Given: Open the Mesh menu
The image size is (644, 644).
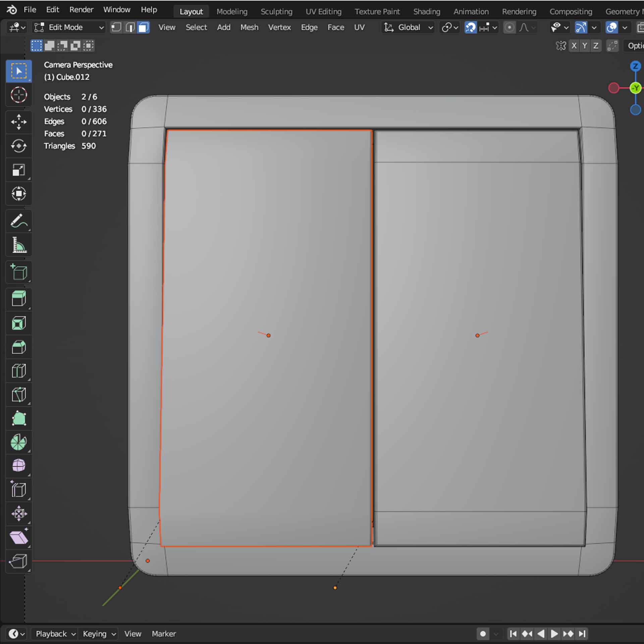Looking at the screenshot, I should point(249,28).
